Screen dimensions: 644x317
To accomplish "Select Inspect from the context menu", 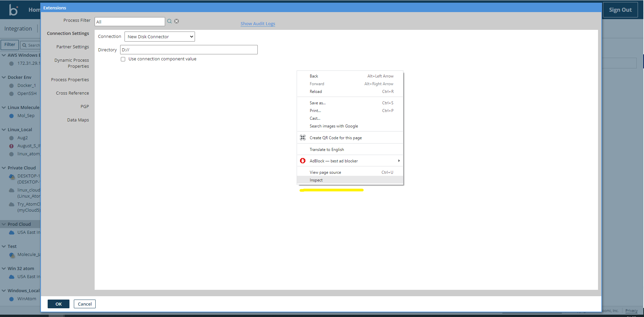I will click(316, 180).
